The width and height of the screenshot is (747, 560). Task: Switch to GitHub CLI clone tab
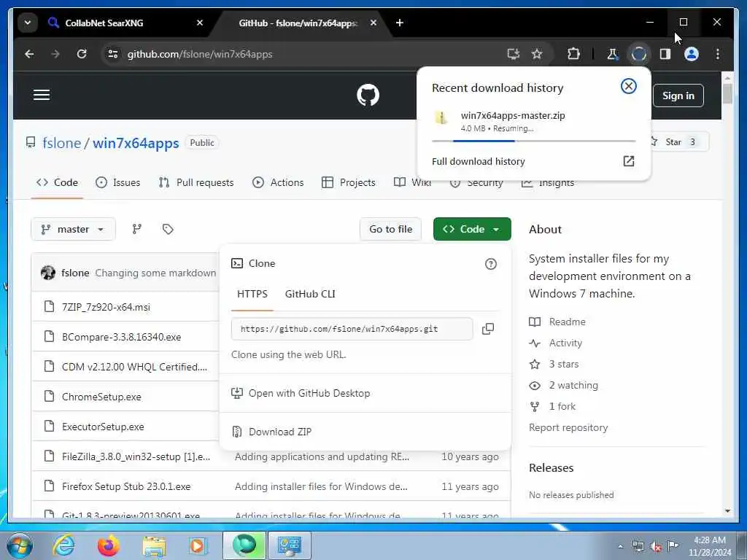coord(310,294)
